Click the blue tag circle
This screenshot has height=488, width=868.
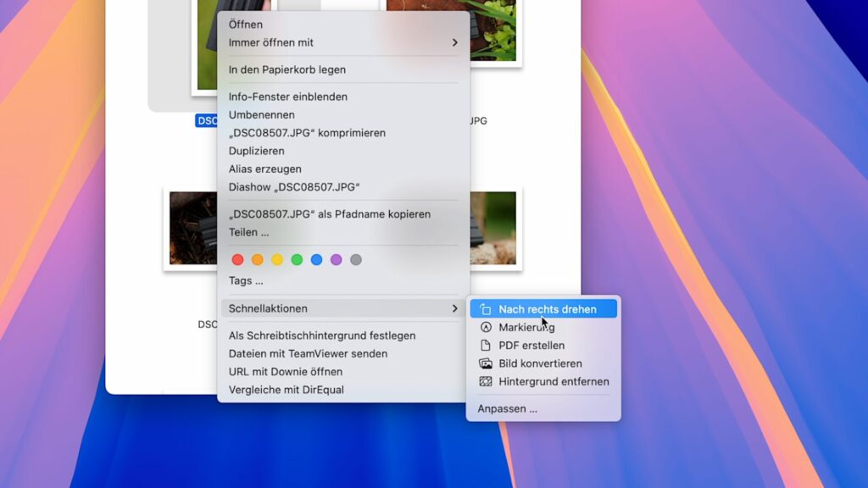(317, 259)
